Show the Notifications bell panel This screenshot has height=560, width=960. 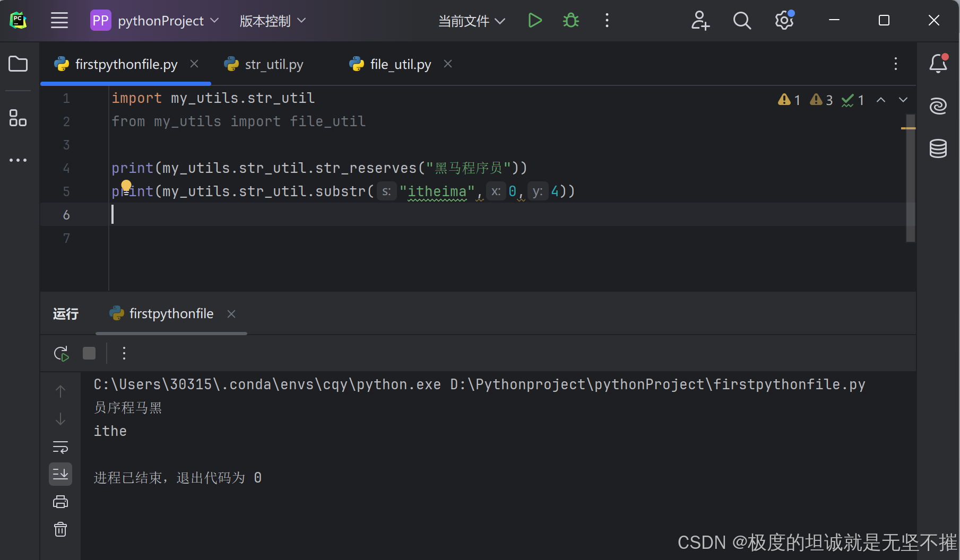938,64
